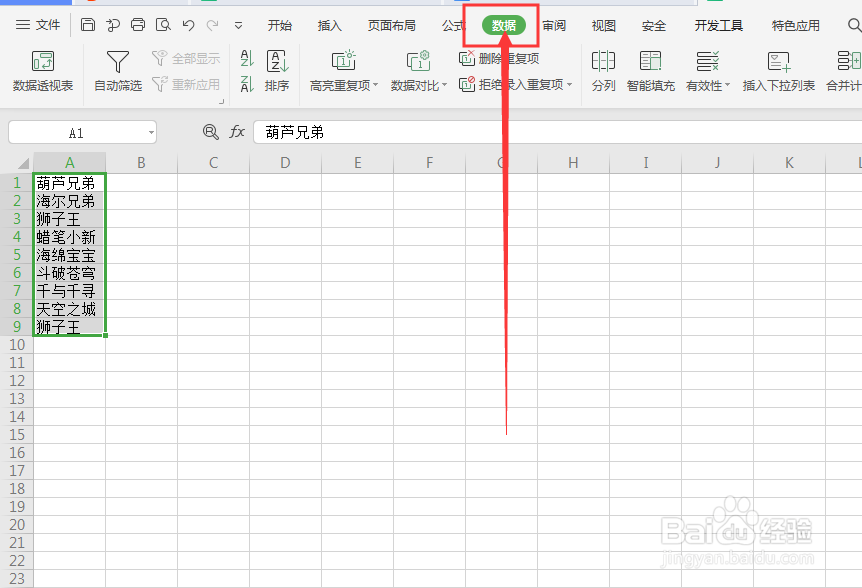Image resolution: width=862 pixels, height=588 pixels.
Task: Switch to the 开始 tab
Action: 279,25
